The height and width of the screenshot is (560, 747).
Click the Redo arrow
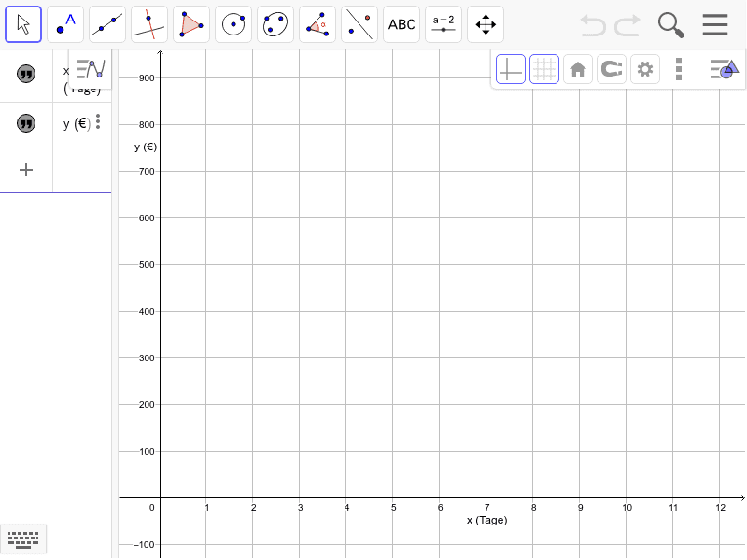tap(627, 25)
